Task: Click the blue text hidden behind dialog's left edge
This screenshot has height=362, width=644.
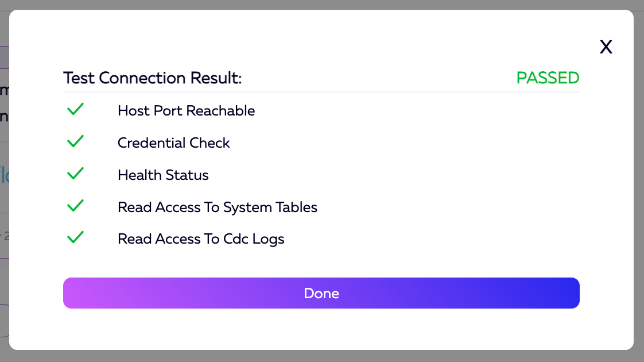Action: [x=4, y=175]
